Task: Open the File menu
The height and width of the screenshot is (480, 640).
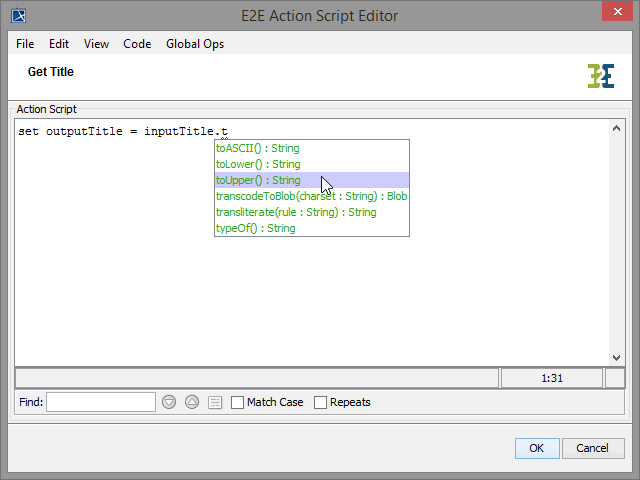Action: click(25, 44)
